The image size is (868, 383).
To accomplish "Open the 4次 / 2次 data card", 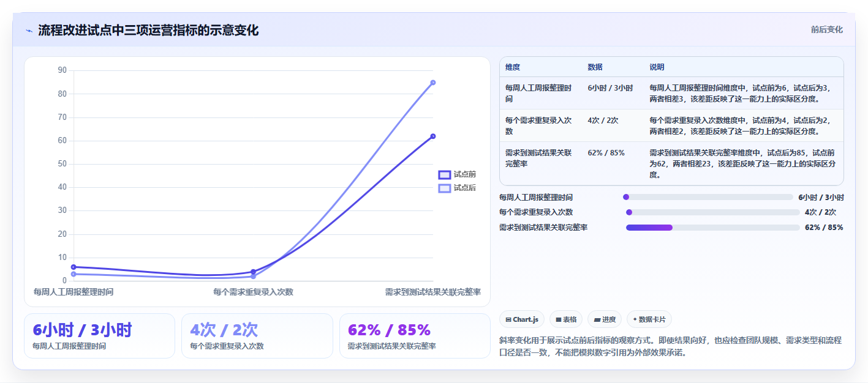I will pyautogui.click(x=257, y=336).
